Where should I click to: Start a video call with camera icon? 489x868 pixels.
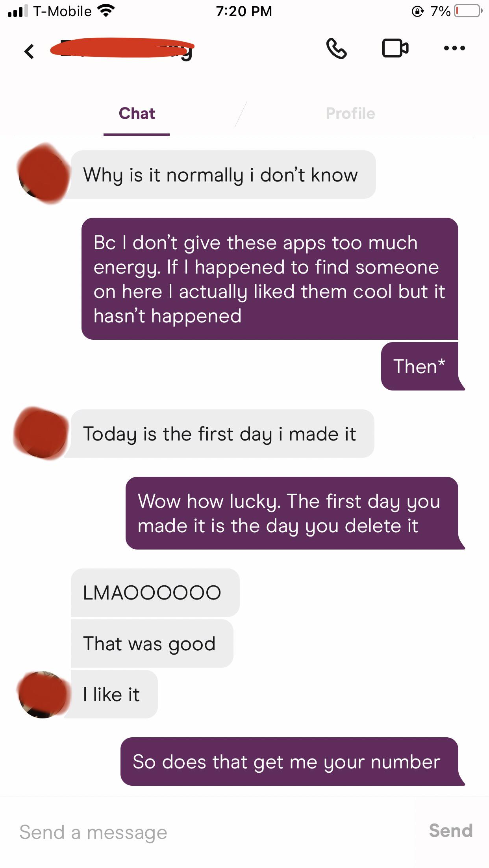(x=395, y=48)
